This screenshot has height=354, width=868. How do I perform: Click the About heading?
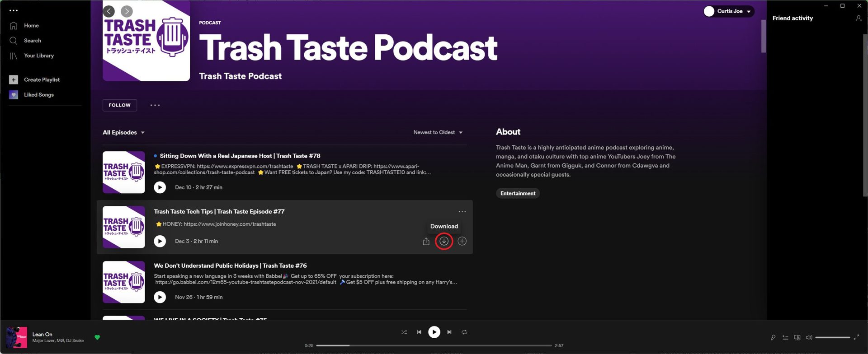coord(508,132)
